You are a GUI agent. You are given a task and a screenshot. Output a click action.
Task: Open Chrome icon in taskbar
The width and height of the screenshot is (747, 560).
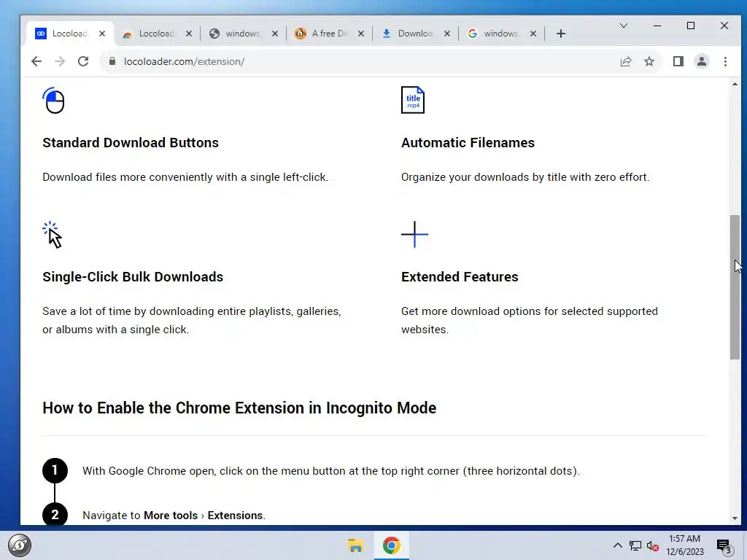tap(391, 545)
